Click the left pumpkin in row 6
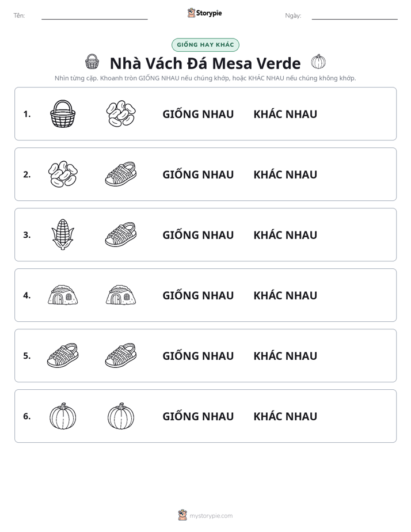The width and height of the screenshot is (411, 532). tap(63, 416)
